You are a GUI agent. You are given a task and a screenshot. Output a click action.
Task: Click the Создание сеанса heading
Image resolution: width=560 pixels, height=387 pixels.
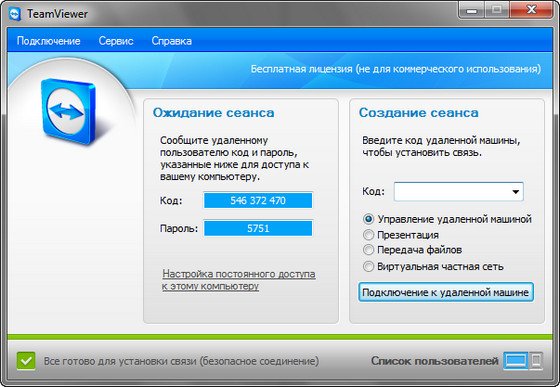pyautogui.click(x=418, y=112)
